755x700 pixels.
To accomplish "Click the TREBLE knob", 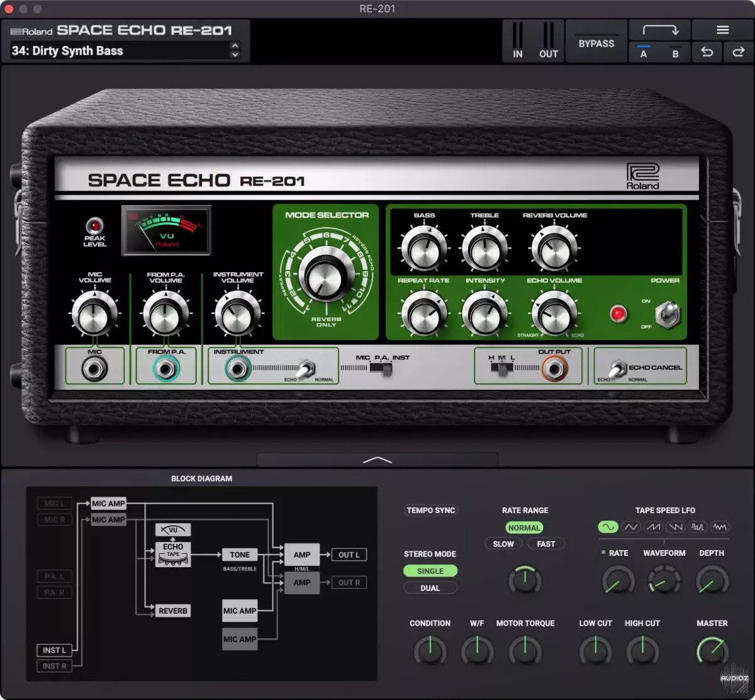I will pyautogui.click(x=484, y=249).
